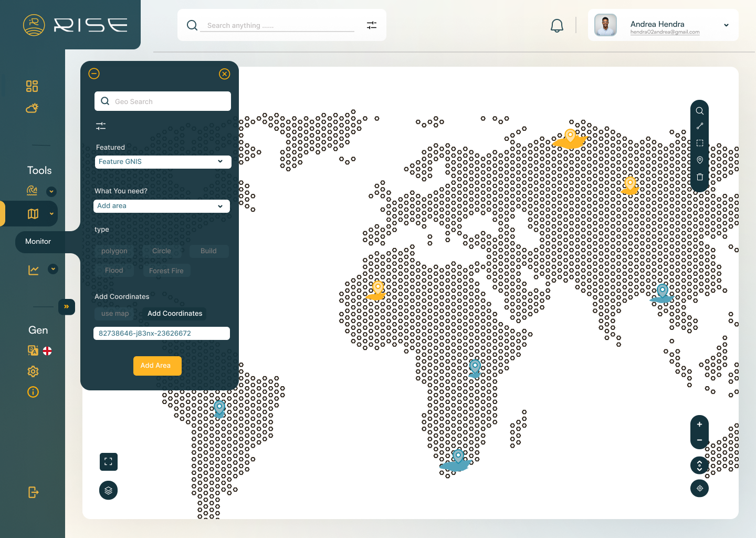
Task: Select the polygon area type
Action: [114, 251]
